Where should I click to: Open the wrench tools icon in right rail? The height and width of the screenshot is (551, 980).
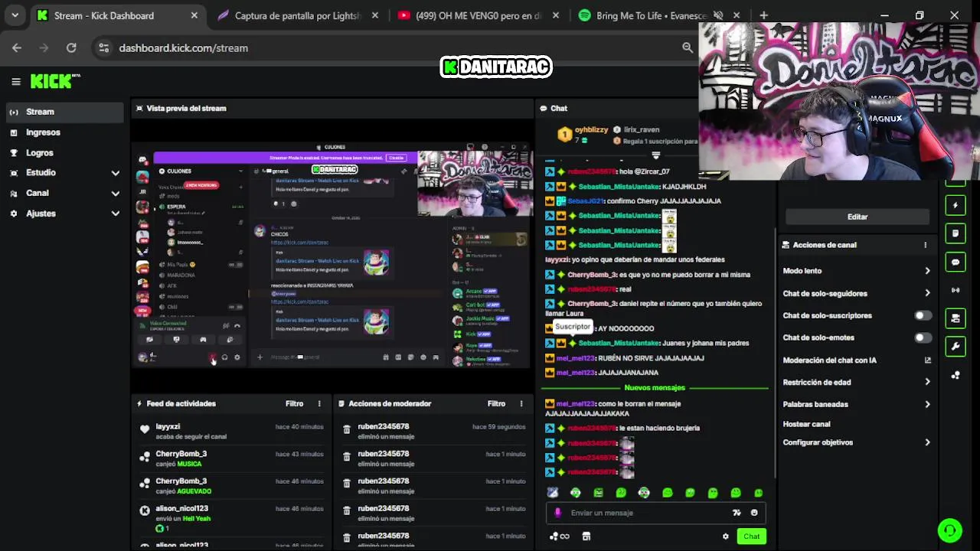[955, 347]
